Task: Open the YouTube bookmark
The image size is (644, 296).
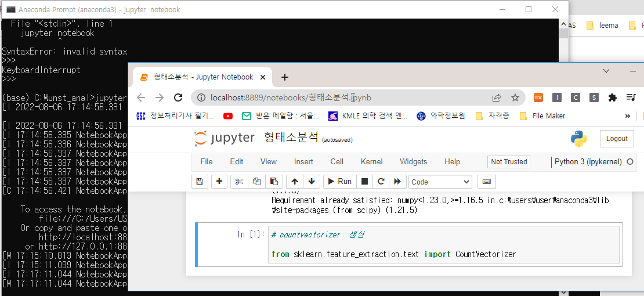Action: (x=228, y=116)
